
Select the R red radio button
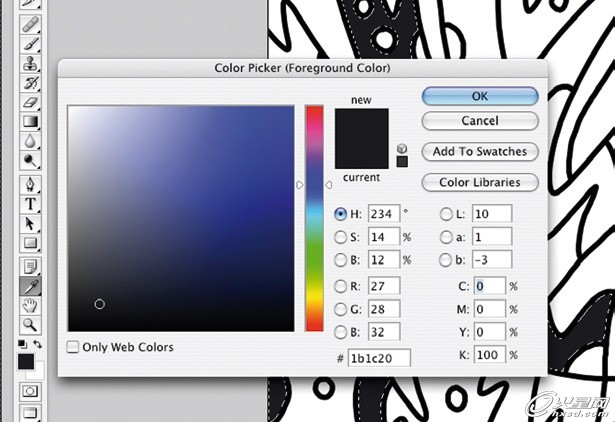tap(341, 288)
